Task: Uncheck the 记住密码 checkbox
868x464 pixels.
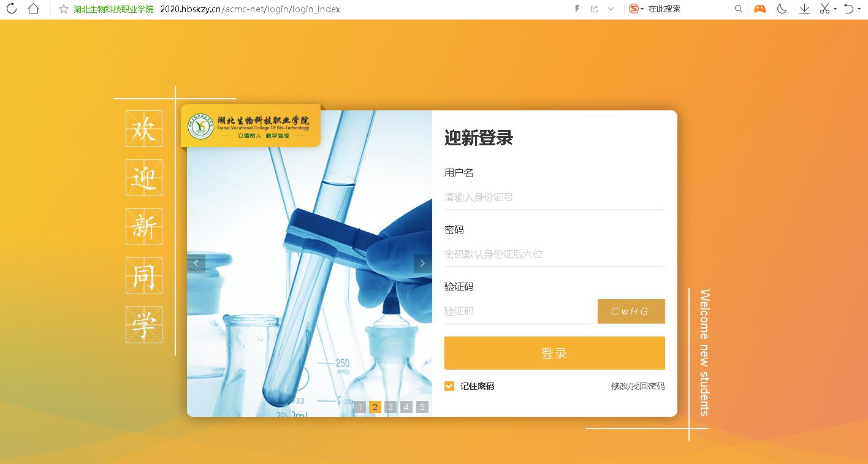Action: pos(449,386)
